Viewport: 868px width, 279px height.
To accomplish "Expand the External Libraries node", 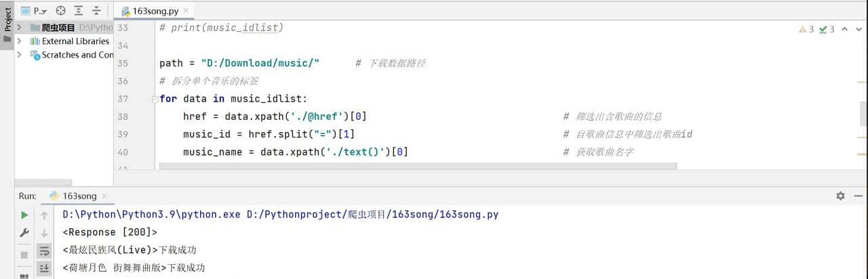I will [x=20, y=41].
